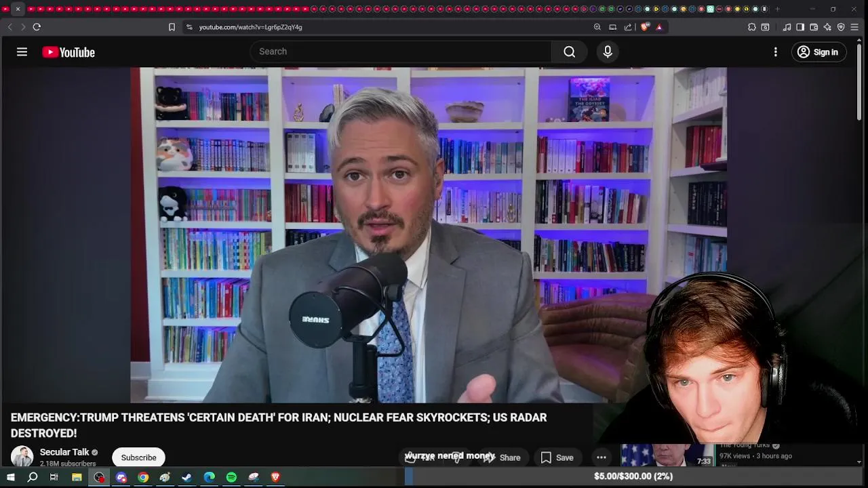Reload the page in the browser
The image size is (868, 488).
pos(37,27)
